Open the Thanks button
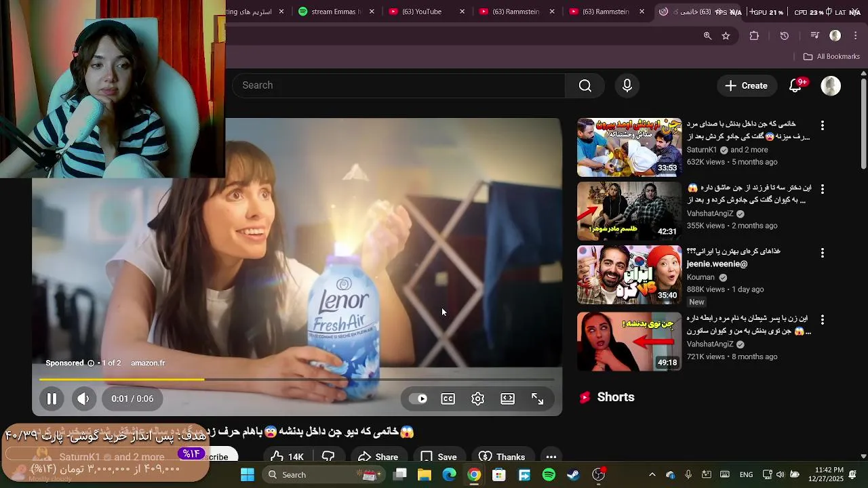This screenshot has height=488, width=868. pos(502,457)
